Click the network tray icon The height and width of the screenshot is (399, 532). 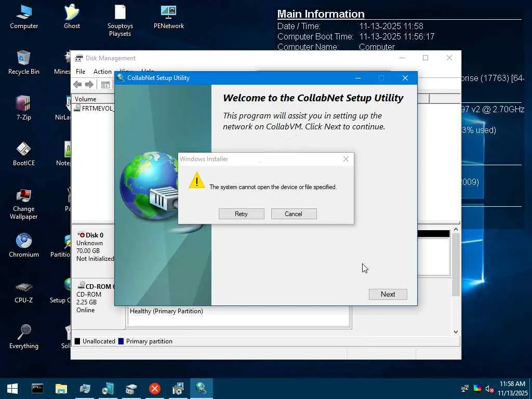coord(465,389)
